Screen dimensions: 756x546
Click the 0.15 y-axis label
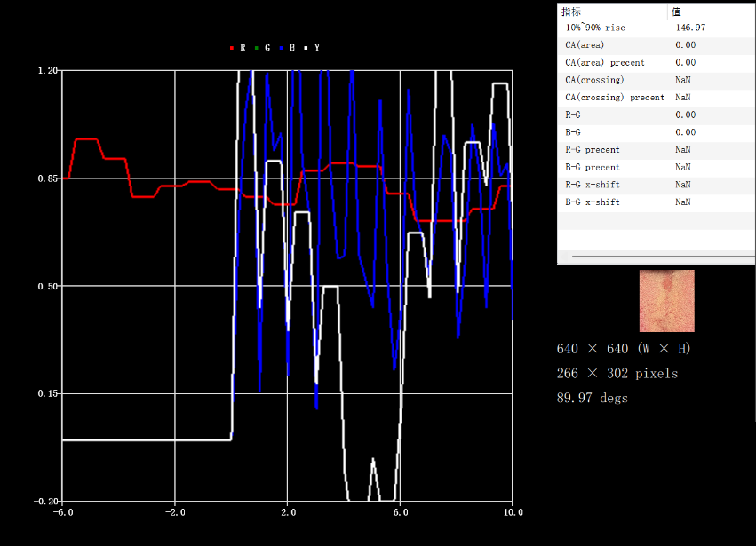click(x=47, y=393)
